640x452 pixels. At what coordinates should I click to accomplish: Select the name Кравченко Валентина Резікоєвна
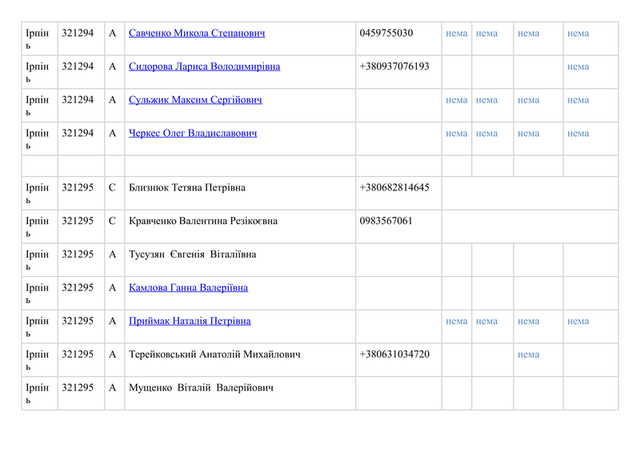[203, 221]
